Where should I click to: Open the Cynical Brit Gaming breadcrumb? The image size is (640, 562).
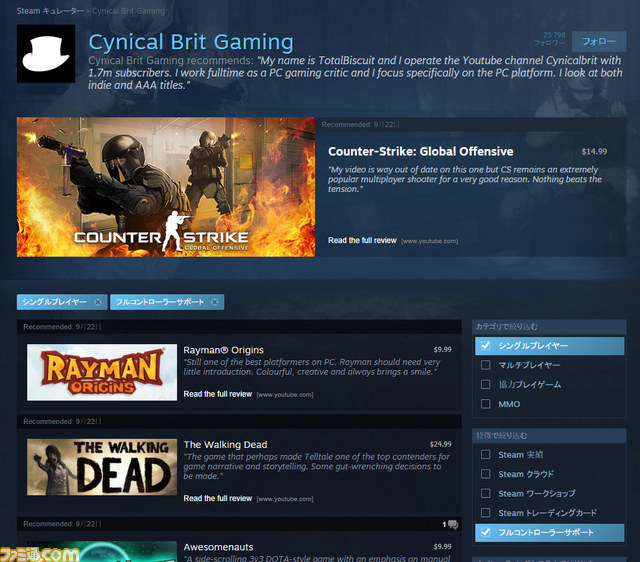(x=128, y=11)
